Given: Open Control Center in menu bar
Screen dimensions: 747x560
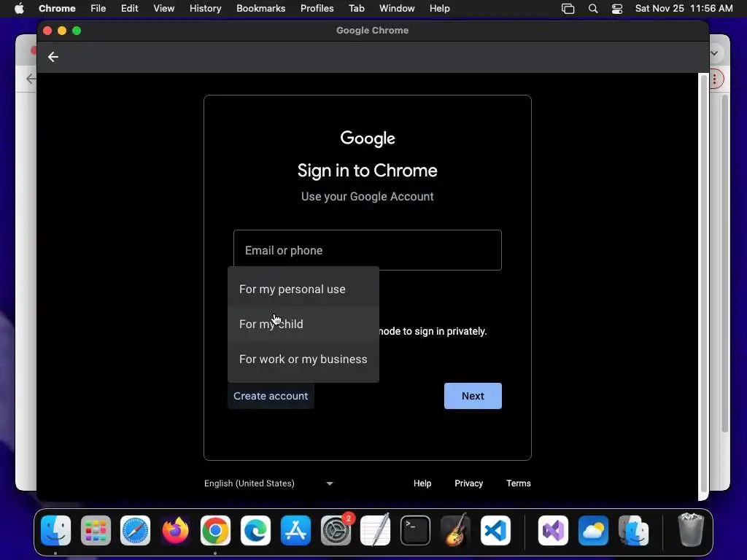Looking at the screenshot, I should point(617,9).
